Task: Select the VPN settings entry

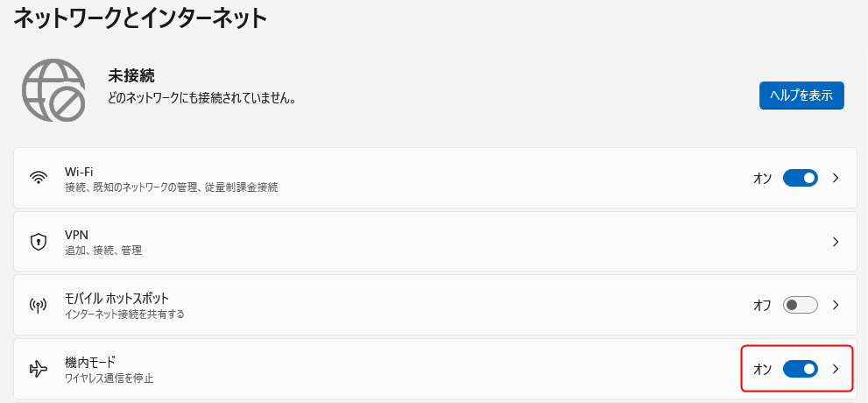Action: 77,235
